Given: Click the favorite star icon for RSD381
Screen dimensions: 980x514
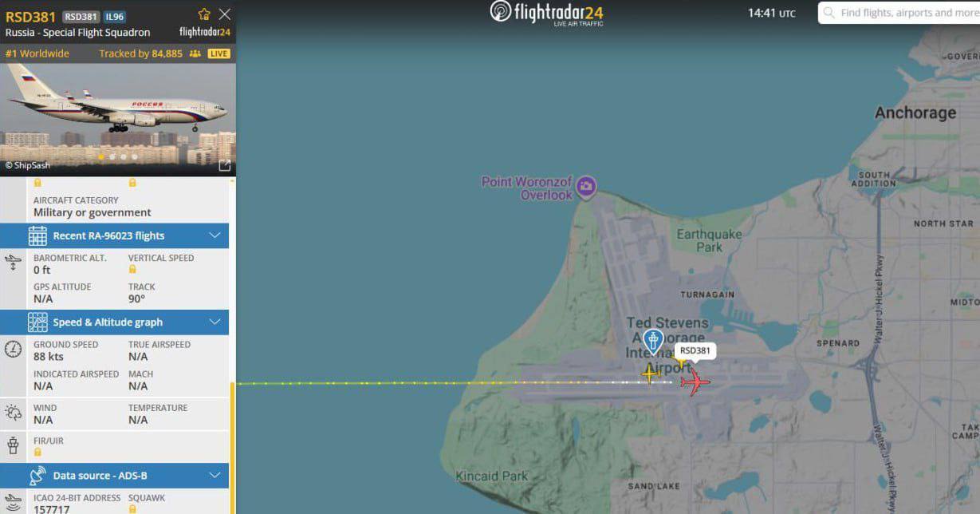Looking at the screenshot, I should (x=204, y=14).
